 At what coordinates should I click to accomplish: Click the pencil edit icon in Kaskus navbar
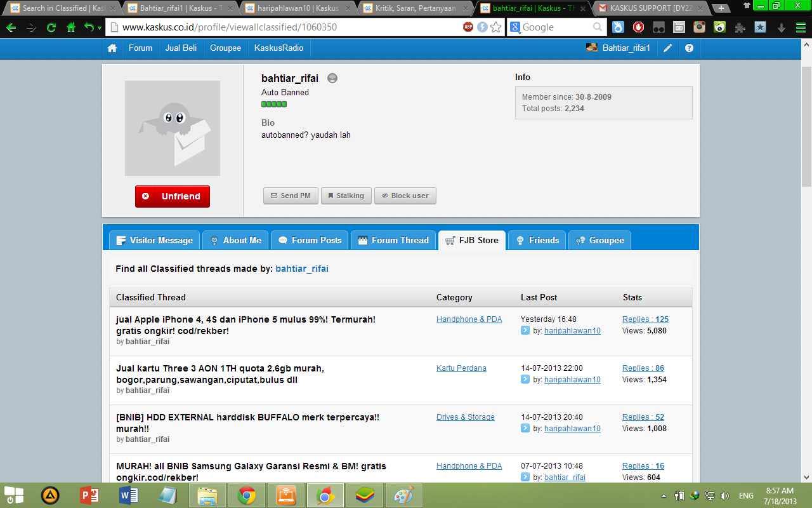click(x=668, y=48)
